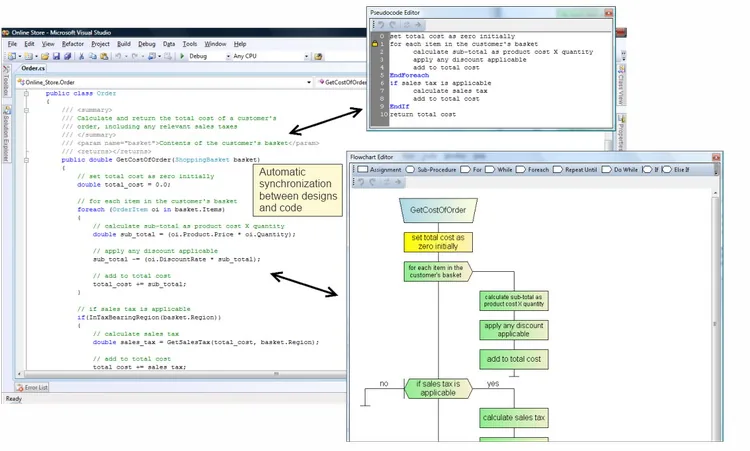Open the Toolbox side tab
Viewport: 750px width, 451px height.
pos(6,81)
